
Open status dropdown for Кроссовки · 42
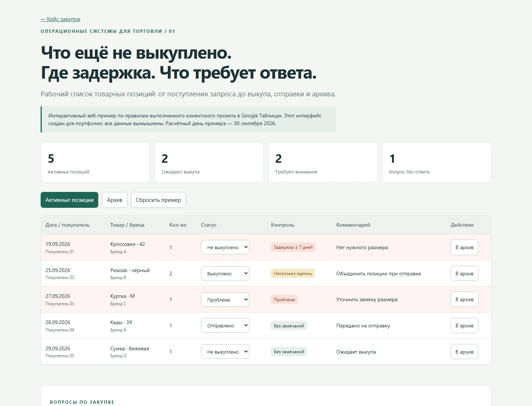(225, 247)
